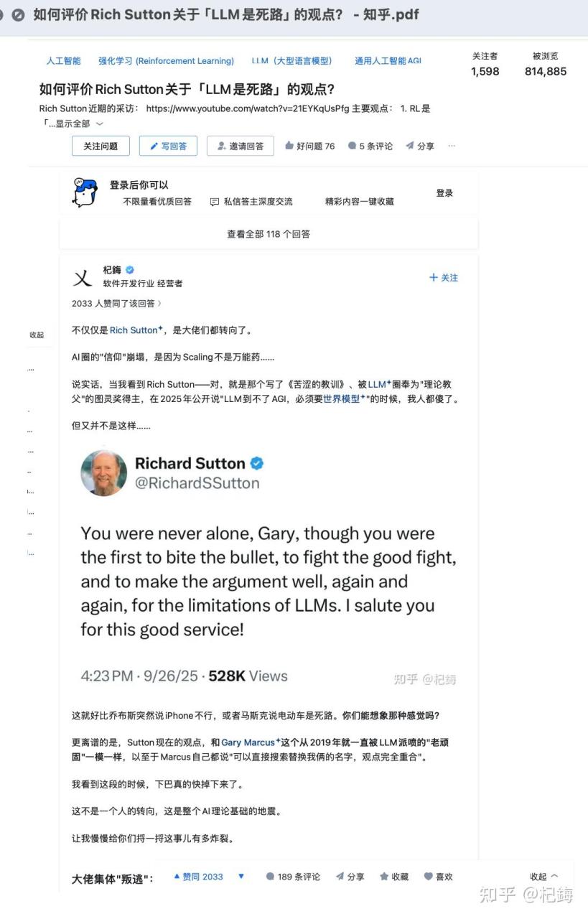Click Richard Sutton's avatar in the tweet image
Screen dimensions: 588x919
pyautogui.click(x=104, y=473)
